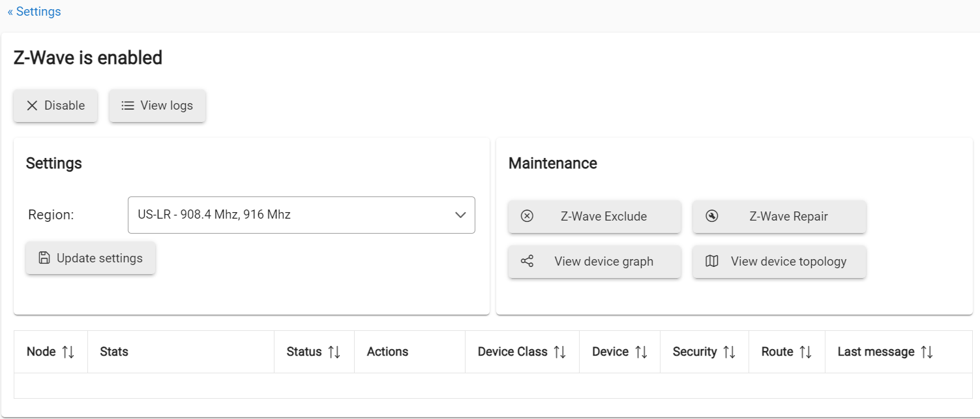Click the map icon on View device topology
Viewport: 980px width, 419px height.
712,261
